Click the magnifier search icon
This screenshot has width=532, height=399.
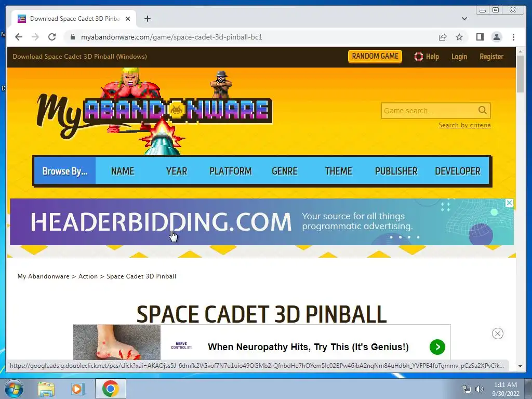(483, 110)
